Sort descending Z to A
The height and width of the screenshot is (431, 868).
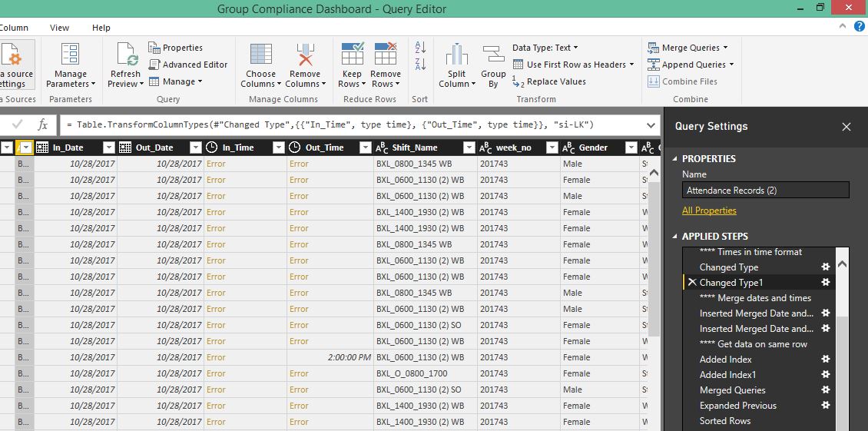tap(420, 65)
